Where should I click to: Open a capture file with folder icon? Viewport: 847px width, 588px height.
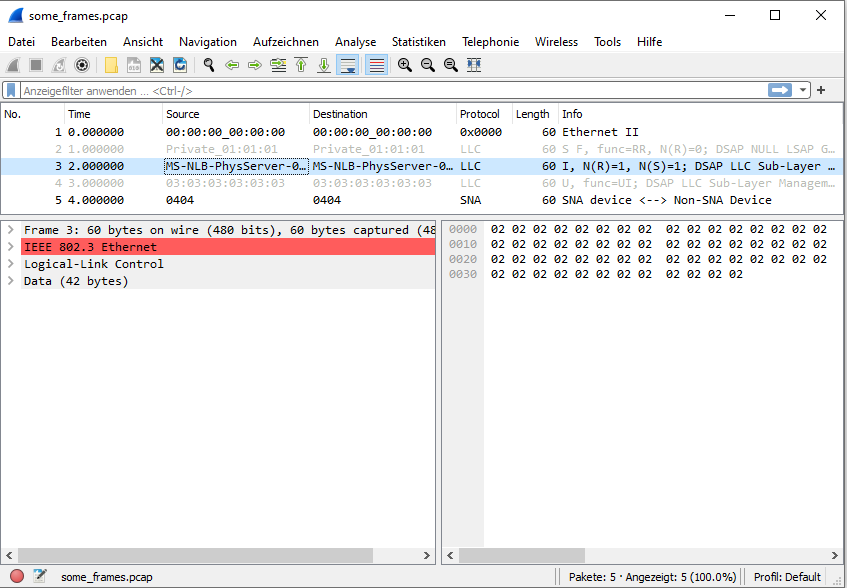point(111,65)
